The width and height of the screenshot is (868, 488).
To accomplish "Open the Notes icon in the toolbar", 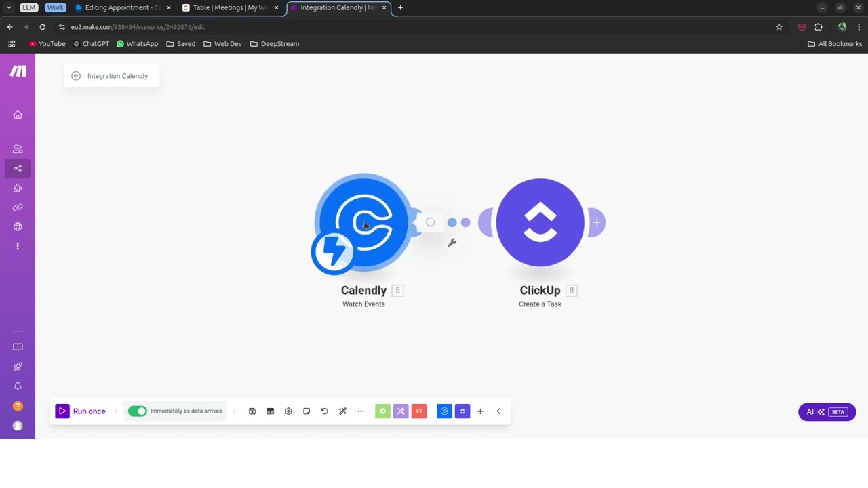I will tap(307, 411).
